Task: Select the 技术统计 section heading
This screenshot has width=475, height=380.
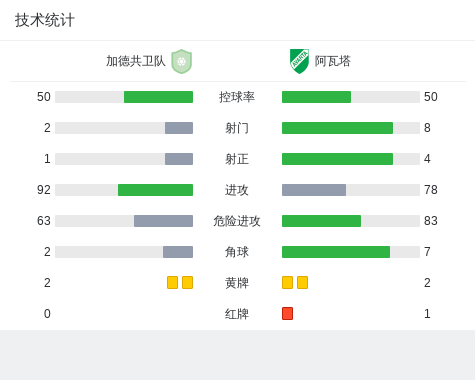Action: pyautogui.click(x=45, y=20)
